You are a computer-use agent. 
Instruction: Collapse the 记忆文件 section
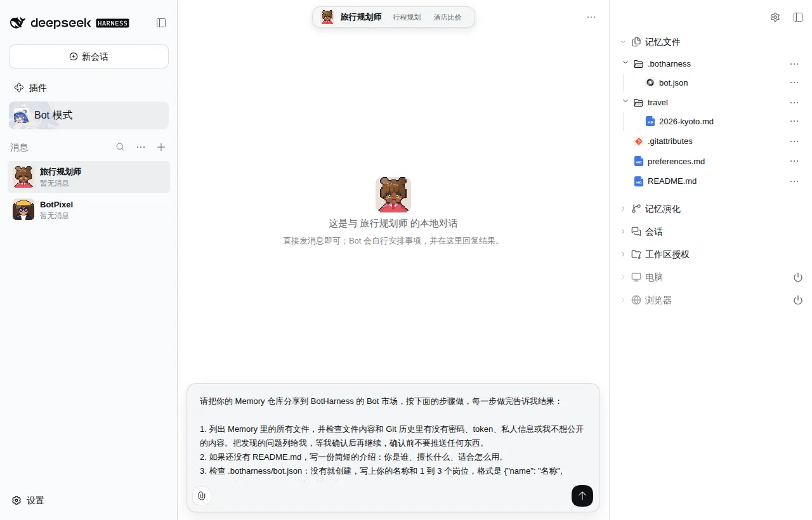(623, 42)
